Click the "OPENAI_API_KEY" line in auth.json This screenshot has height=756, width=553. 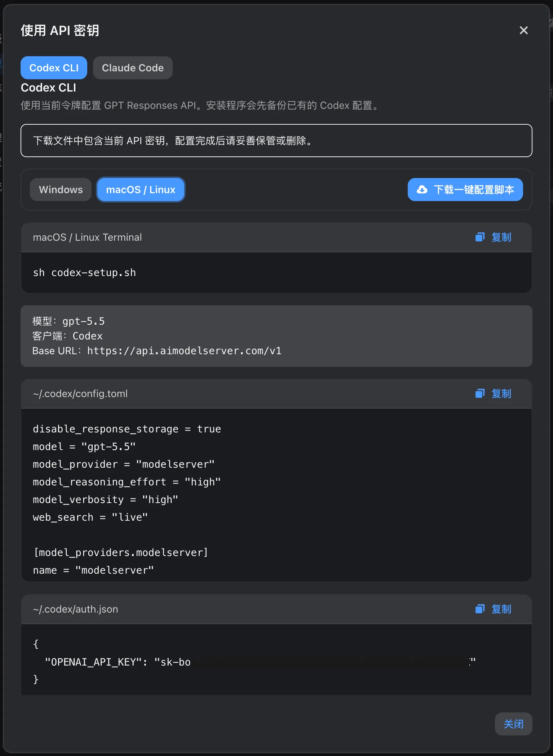pos(260,662)
